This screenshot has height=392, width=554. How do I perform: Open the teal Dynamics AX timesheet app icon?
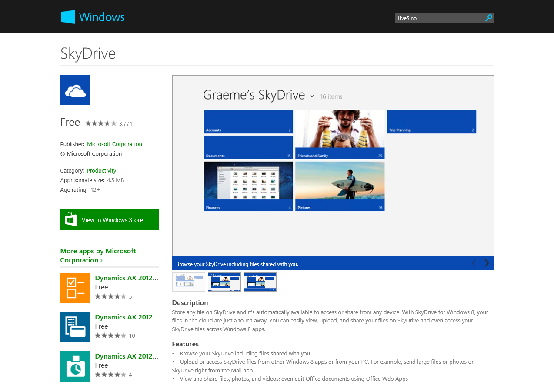(75, 366)
